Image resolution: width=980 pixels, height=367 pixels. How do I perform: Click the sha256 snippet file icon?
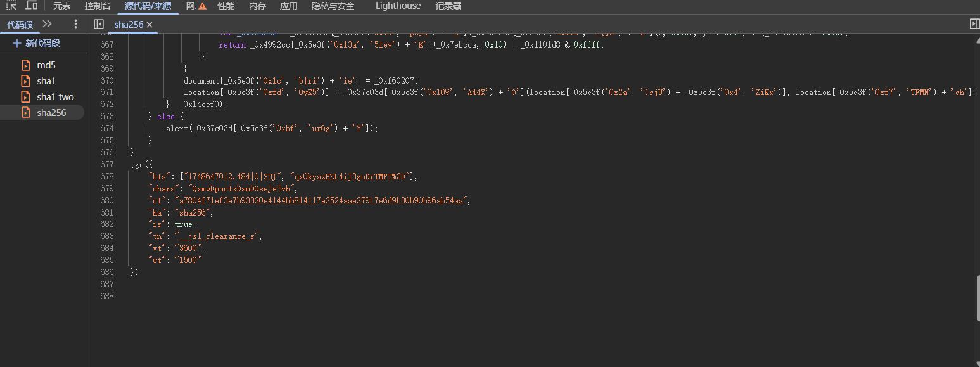coord(26,113)
